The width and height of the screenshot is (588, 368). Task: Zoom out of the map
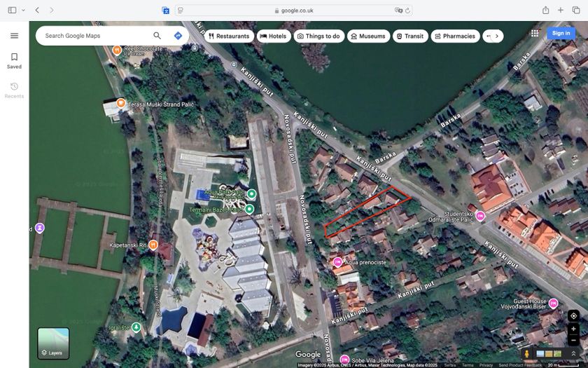[573, 341]
